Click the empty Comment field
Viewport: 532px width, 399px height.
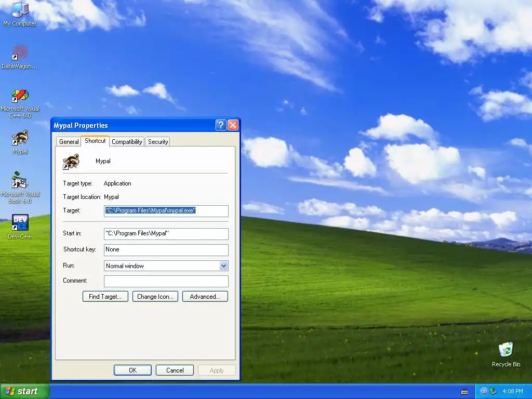(166, 281)
